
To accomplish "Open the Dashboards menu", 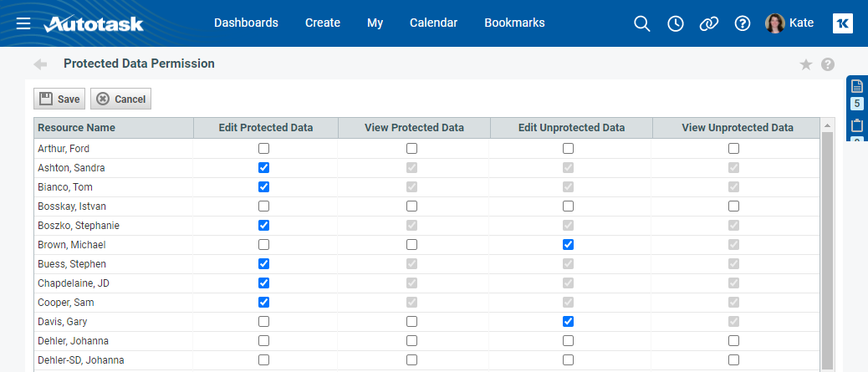I will tap(247, 23).
